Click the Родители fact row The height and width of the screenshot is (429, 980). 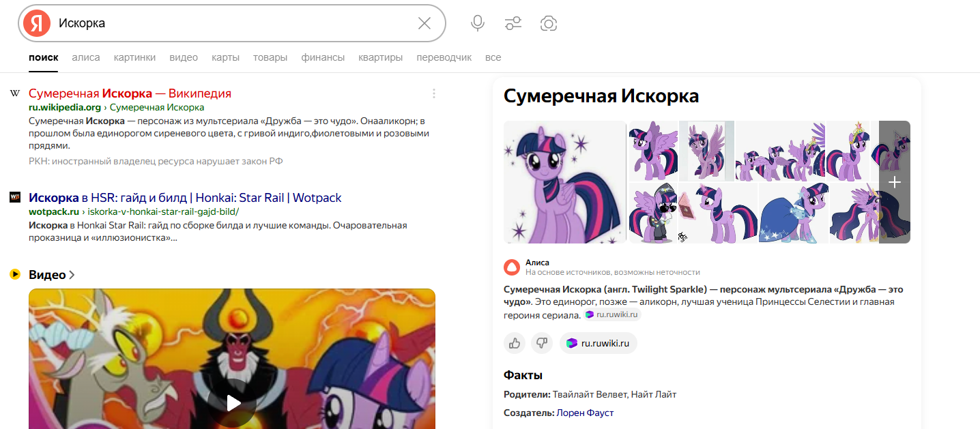click(590, 394)
